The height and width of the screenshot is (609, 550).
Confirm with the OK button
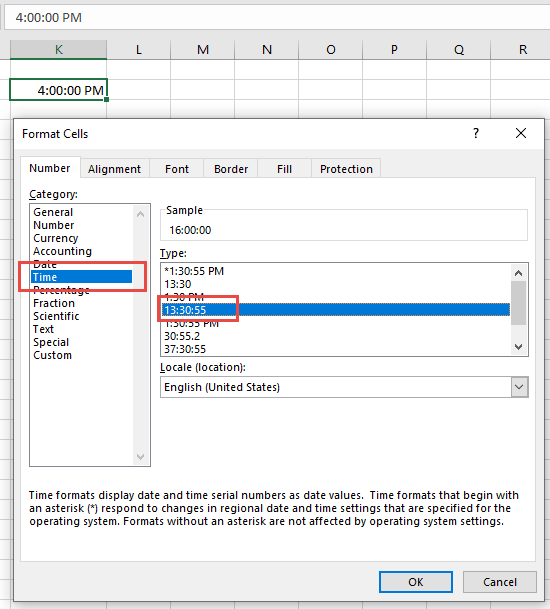pyautogui.click(x=416, y=582)
